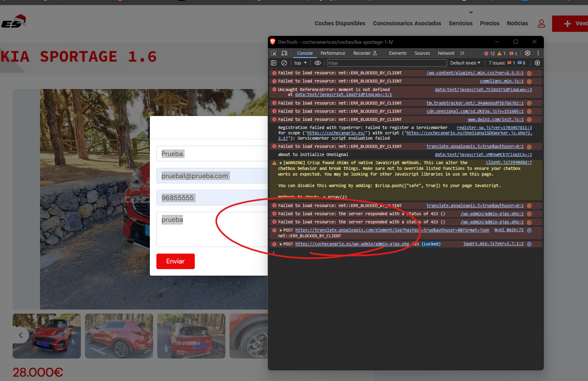Open the jquery.min.js?ver=3.7.1:2 link
The height and width of the screenshot is (381, 588).
coord(493,244)
